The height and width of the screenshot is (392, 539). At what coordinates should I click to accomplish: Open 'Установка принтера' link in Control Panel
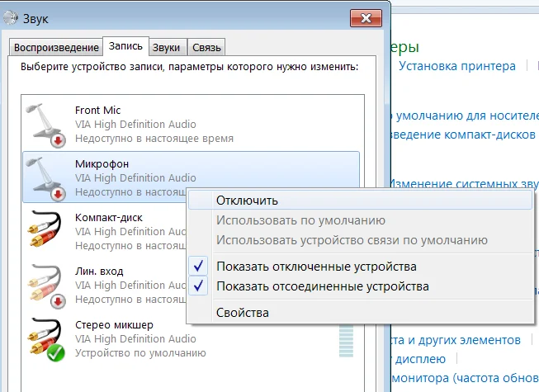click(456, 66)
